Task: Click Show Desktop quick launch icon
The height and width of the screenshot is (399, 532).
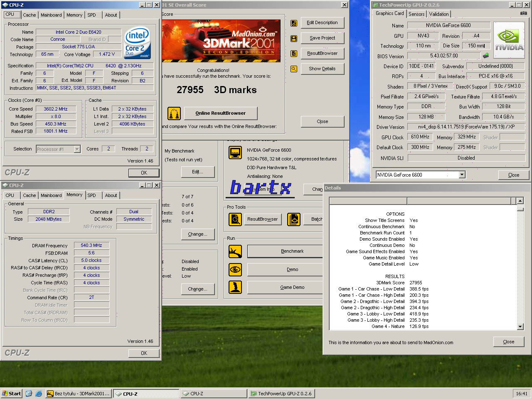Action: click(x=29, y=393)
